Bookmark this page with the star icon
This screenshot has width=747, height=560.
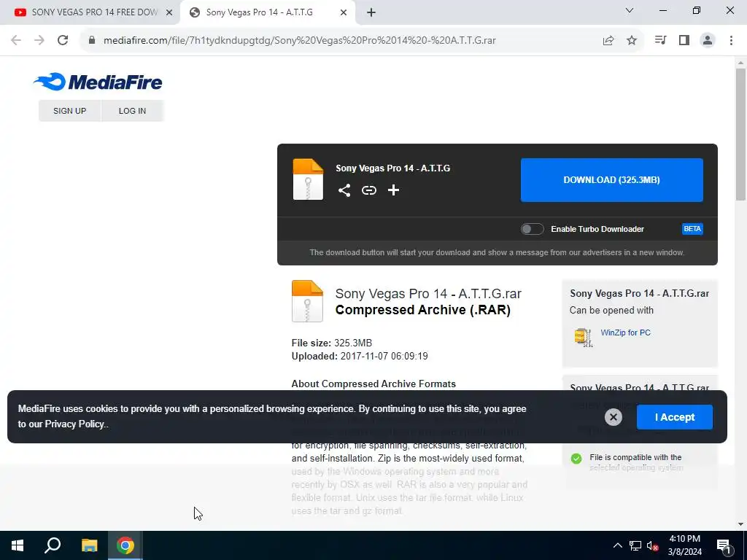click(632, 41)
